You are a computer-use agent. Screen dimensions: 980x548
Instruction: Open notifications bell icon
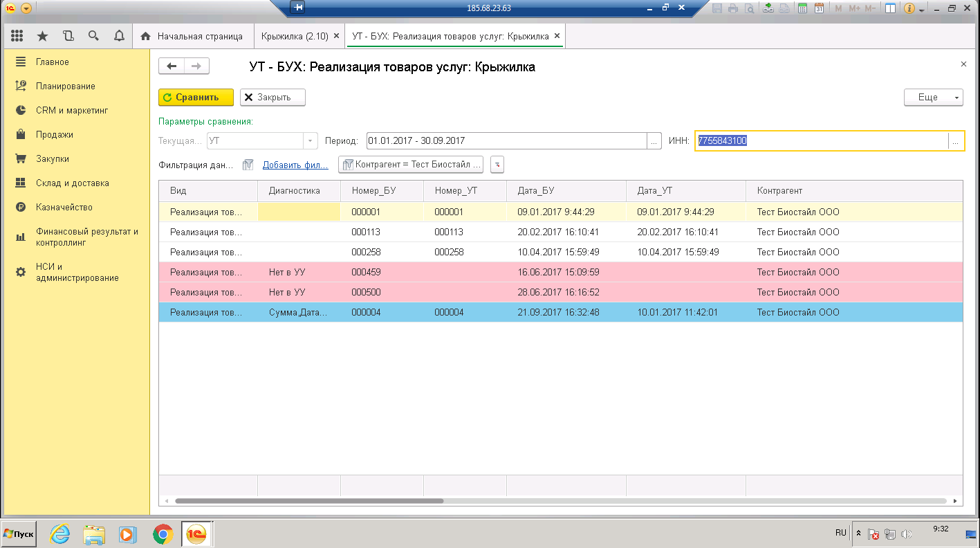(x=119, y=36)
